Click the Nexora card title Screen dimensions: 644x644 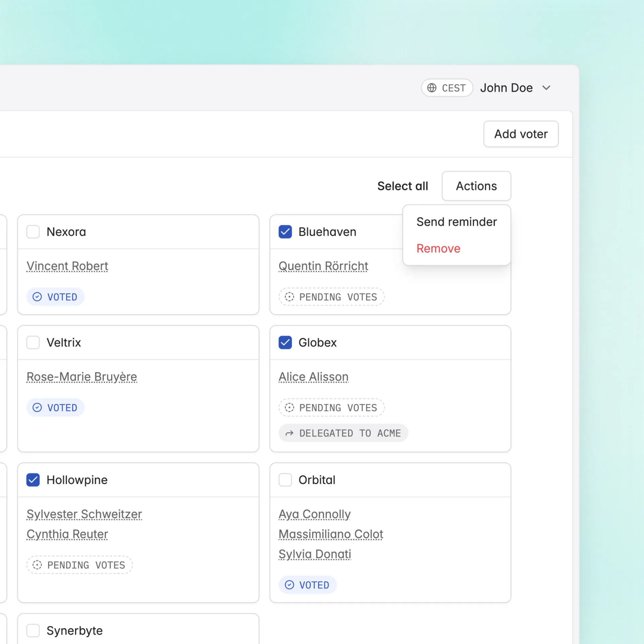pos(66,232)
